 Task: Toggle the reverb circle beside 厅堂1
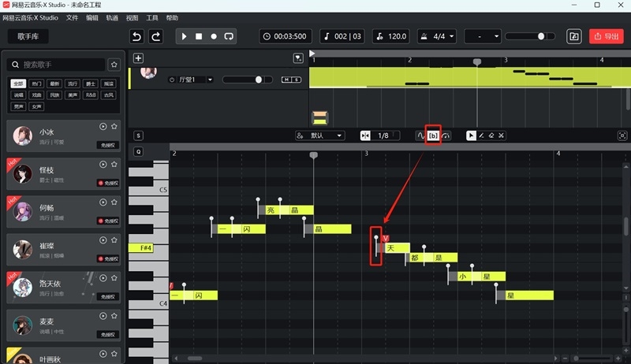[x=172, y=80]
